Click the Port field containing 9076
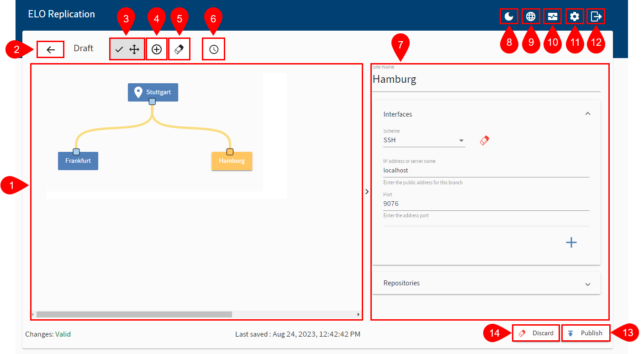The height and width of the screenshot is (354, 644). (486, 204)
